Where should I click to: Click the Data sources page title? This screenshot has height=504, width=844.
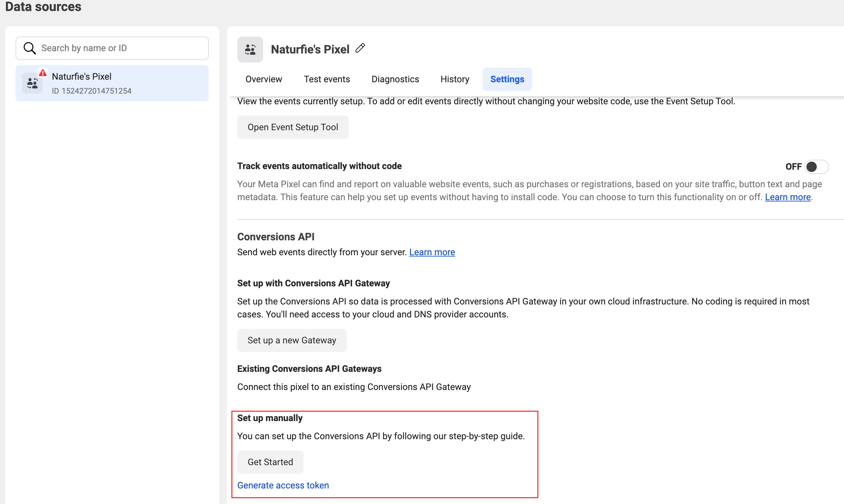pos(43,7)
